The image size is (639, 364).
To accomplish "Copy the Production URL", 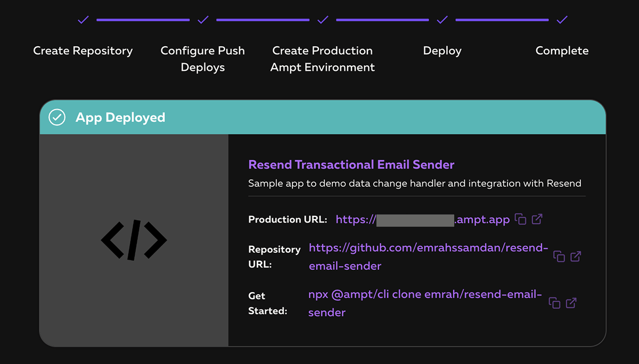I will pos(521,219).
